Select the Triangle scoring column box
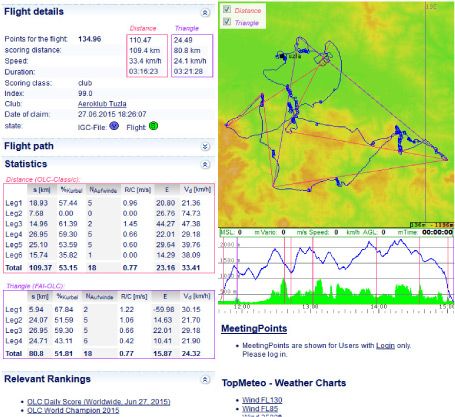The height and width of the screenshot is (417, 455). (x=192, y=56)
